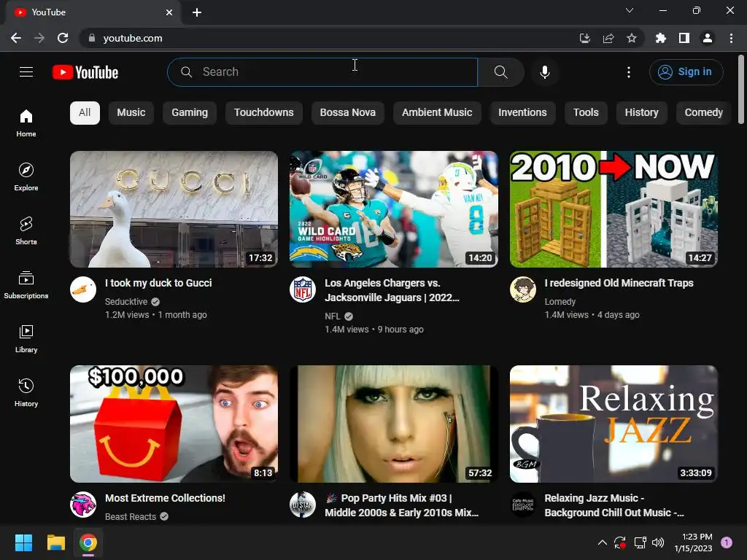Screen dimensions: 747x560
Task: Share this page icon in address bar
Action: (x=608, y=38)
